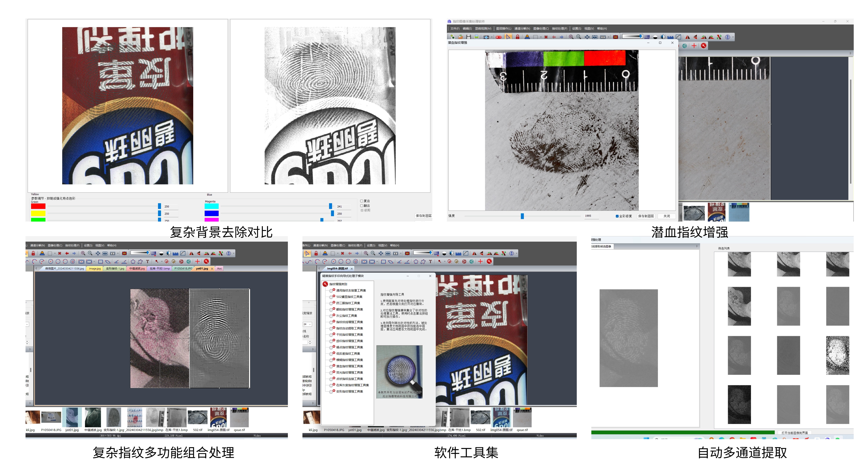Click the red back arrow in 复杂指纹多功能组合处理 screenshot
Image resolution: width=868 pixels, height=472 pixels.
pyautogui.click(x=67, y=253)
